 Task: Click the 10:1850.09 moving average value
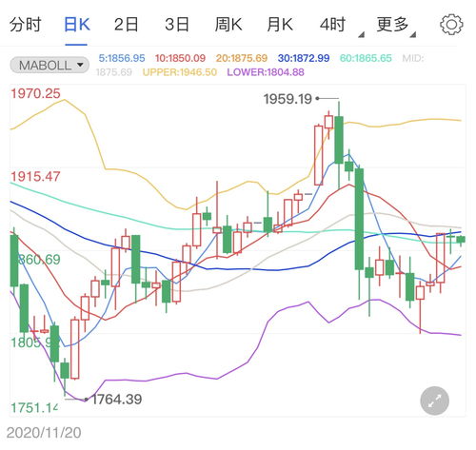pos(180,58)
